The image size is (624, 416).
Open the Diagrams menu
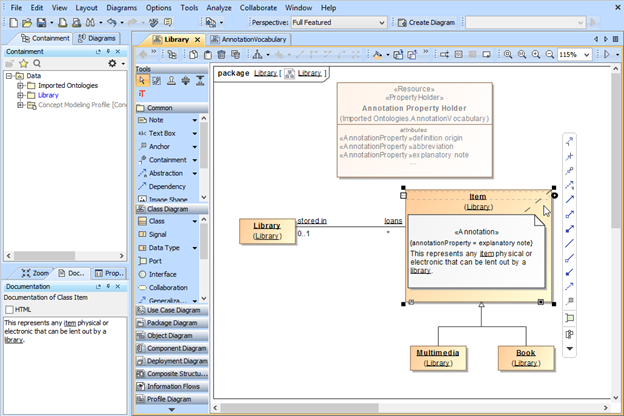121,7
